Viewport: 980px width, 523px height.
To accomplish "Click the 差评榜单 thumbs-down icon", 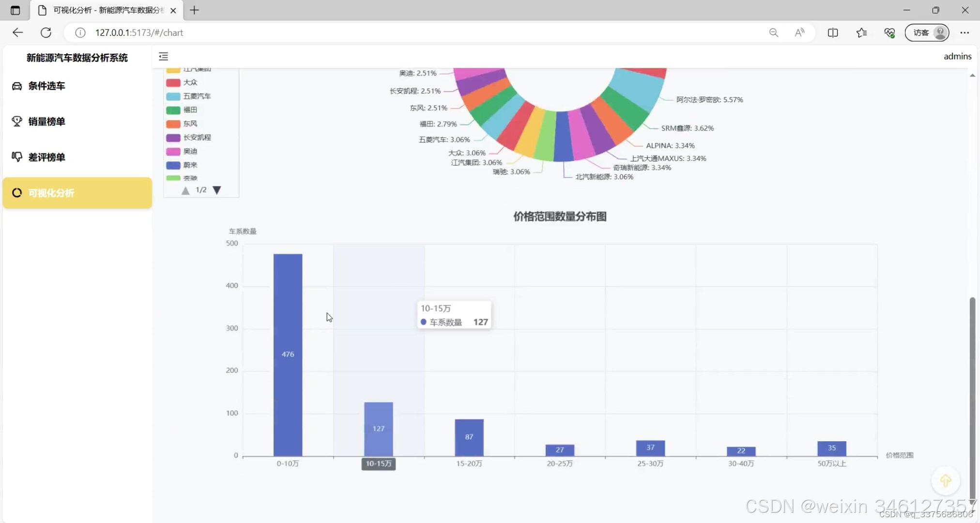I will pos(16,156).
